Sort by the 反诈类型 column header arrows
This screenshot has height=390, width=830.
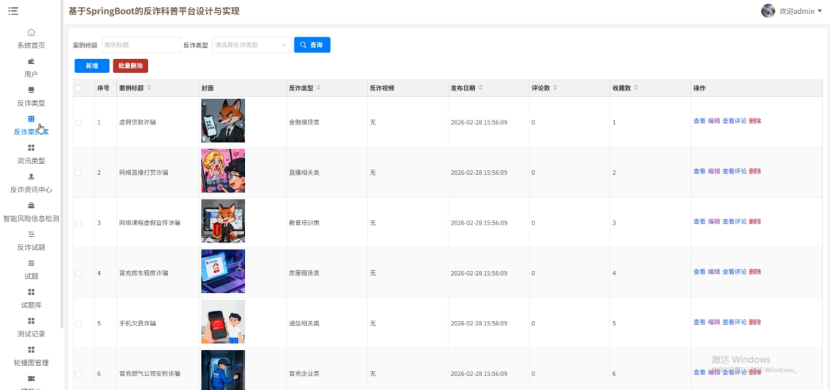pyautogui.click(x=318, y=88)
